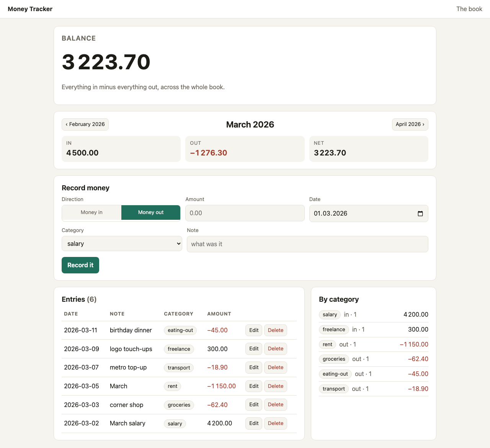Delete the birthday dinner entry

pyautogui.click(x=276, y=330)
